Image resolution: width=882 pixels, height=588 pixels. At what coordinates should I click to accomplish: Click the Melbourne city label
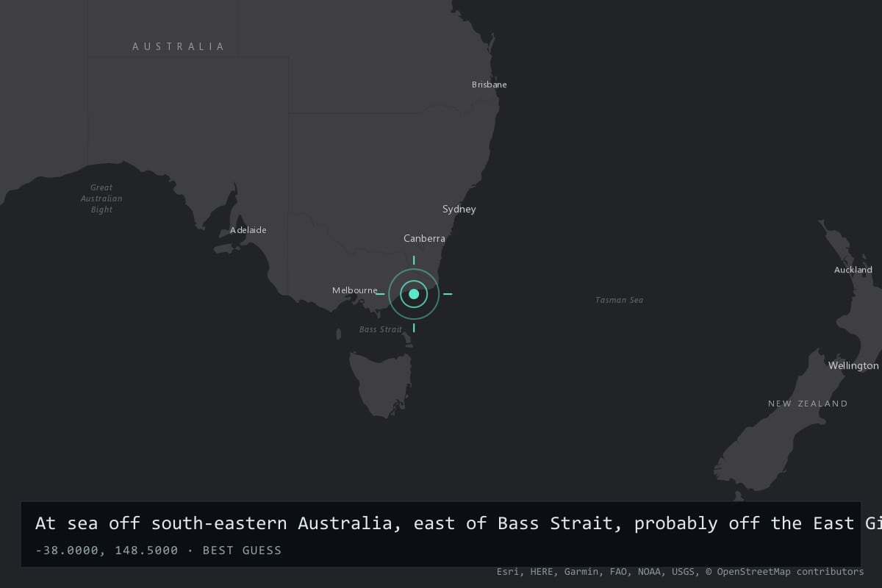point(355,290)
